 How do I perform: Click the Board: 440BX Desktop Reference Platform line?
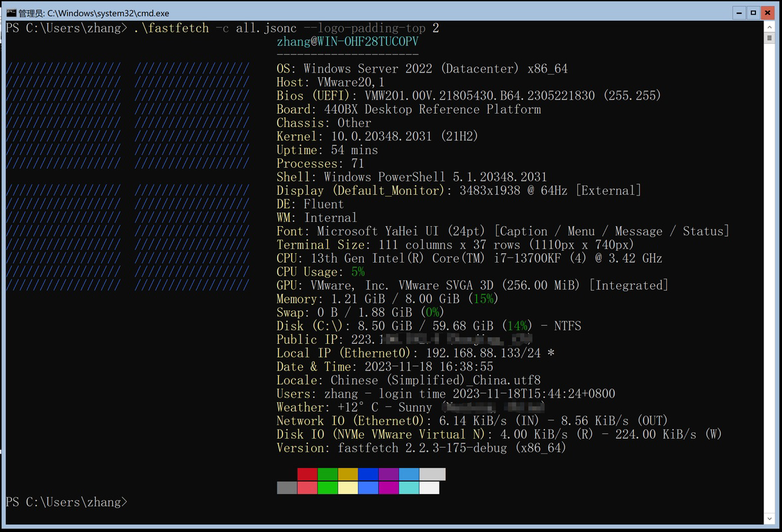coord(408,109)
